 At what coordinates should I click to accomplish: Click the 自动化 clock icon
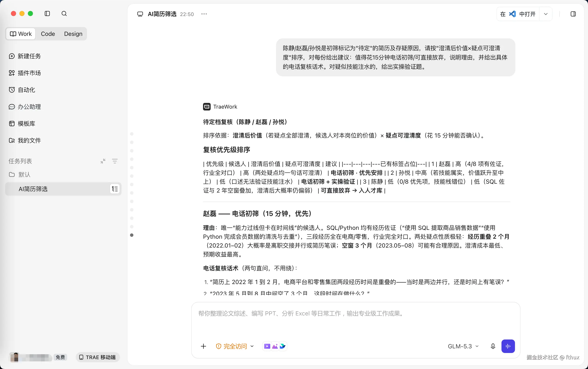[x=12, y=90]
